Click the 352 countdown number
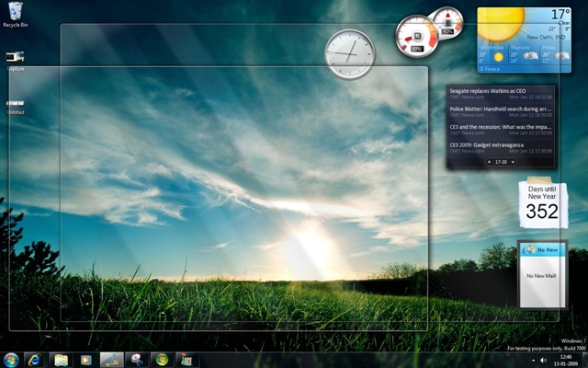 point(542,212)
